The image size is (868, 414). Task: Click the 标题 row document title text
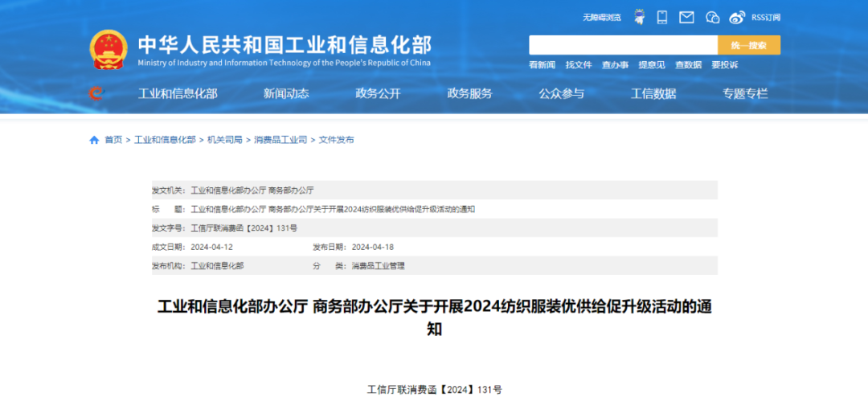[333, 209]
